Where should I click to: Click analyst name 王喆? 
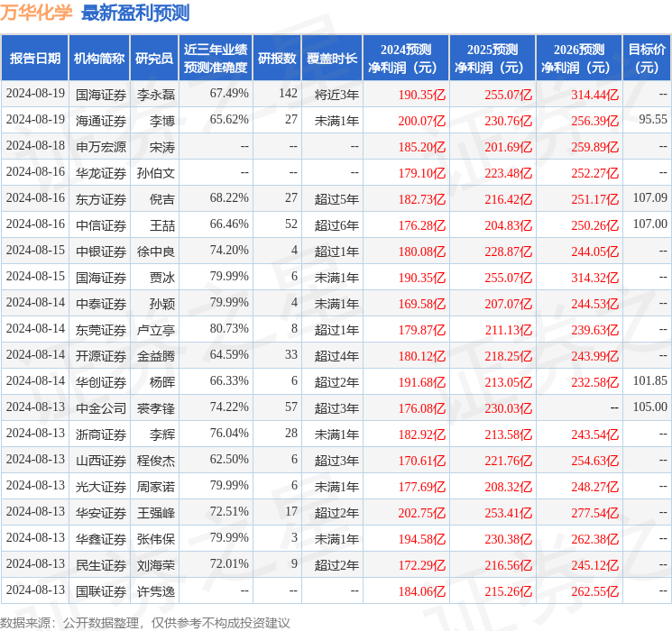162,225
